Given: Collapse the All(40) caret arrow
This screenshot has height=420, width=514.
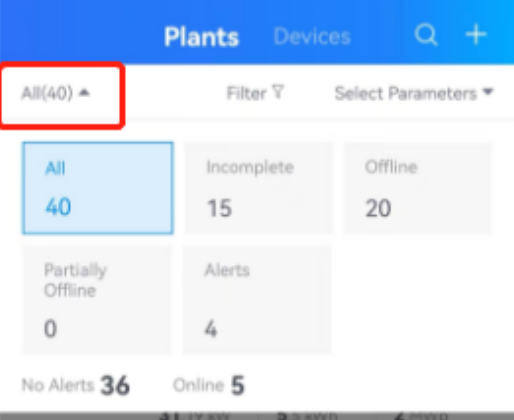Looking at the screenshot, I should click(x=84, y=92).
